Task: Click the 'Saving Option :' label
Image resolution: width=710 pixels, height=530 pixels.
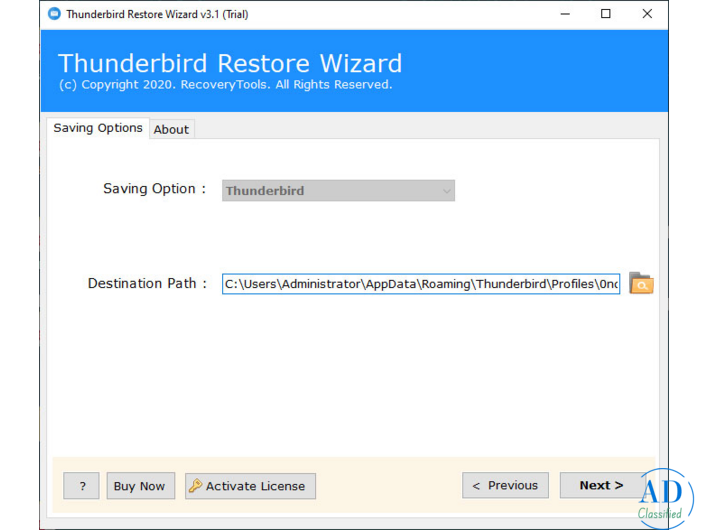Action: (154, 188)
